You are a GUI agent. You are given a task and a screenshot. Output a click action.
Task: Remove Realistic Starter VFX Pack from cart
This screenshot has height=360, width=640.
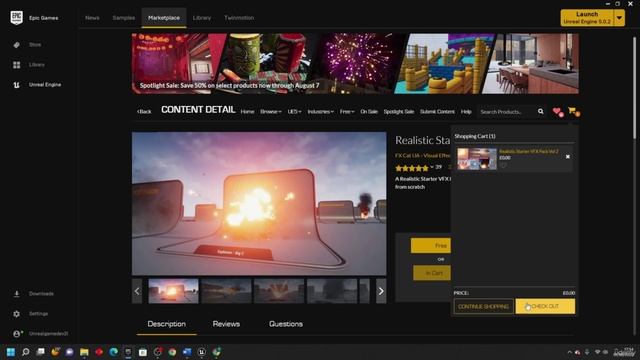567,157
